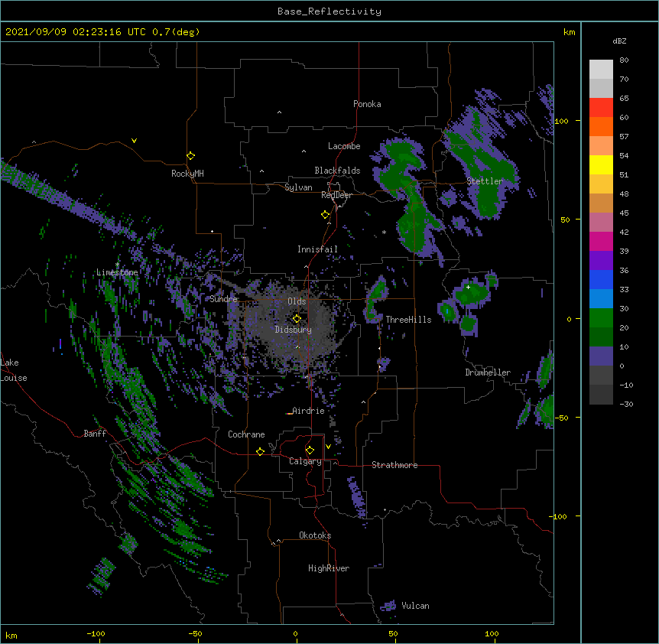
Task: Select the 33 dBZ blue color swatch
Action: click(601, 279)
